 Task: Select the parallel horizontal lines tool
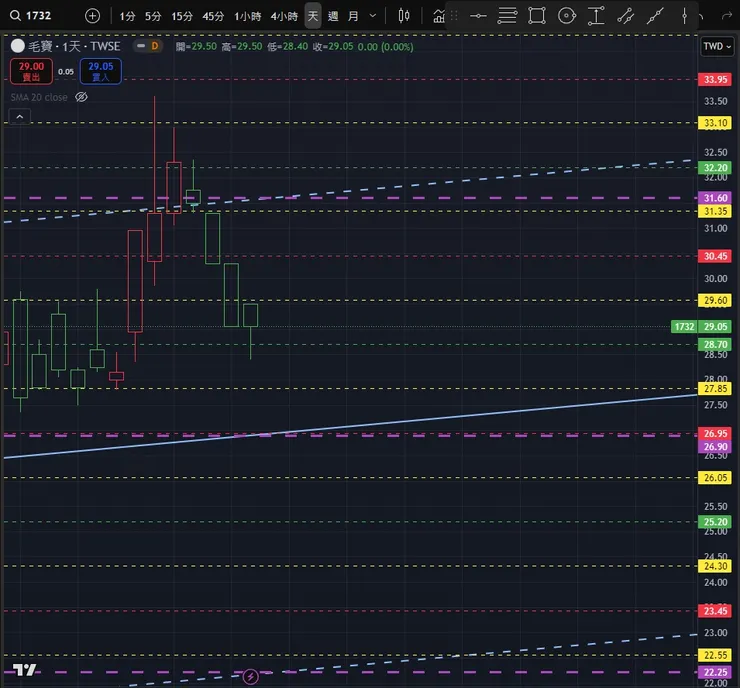coord(507,16)
